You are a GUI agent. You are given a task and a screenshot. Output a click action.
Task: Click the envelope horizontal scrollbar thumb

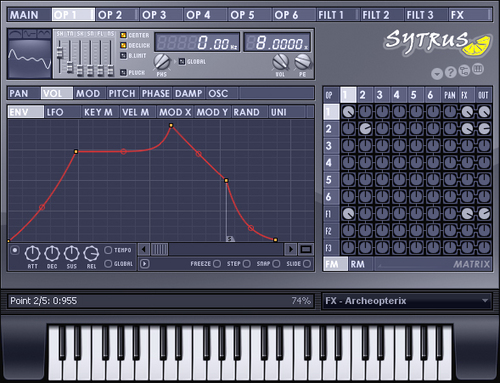(x=160, y=249)
